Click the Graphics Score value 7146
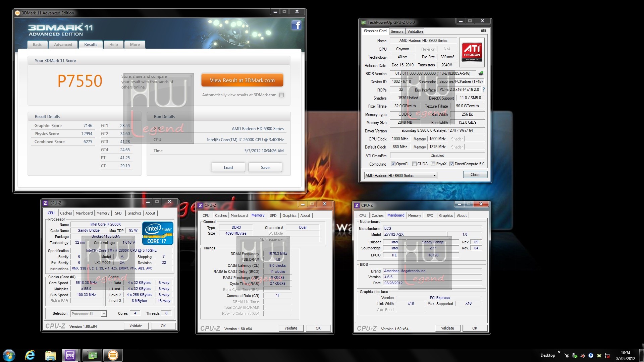The image size is (644, 362). pyautogui.click(x=88, y=126)
